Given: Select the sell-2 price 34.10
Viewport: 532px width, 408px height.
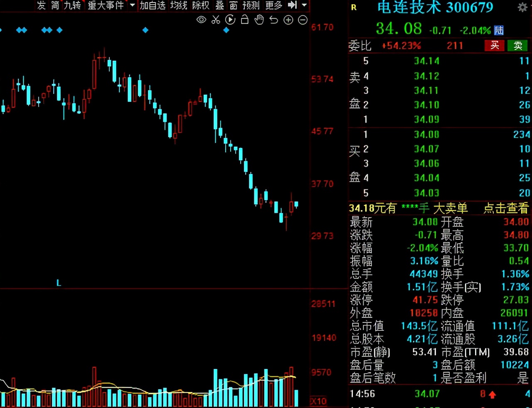Looking at the screenshot, I should click(x=426, y=105).
